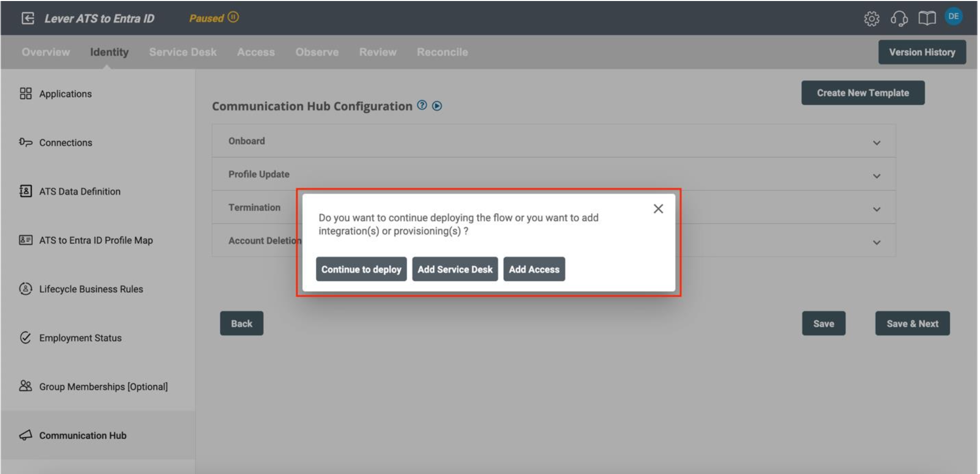The height and width of the screenshot is (474, 980).
Task: Switch to the Reconcile tab
Action: (442, 52)
